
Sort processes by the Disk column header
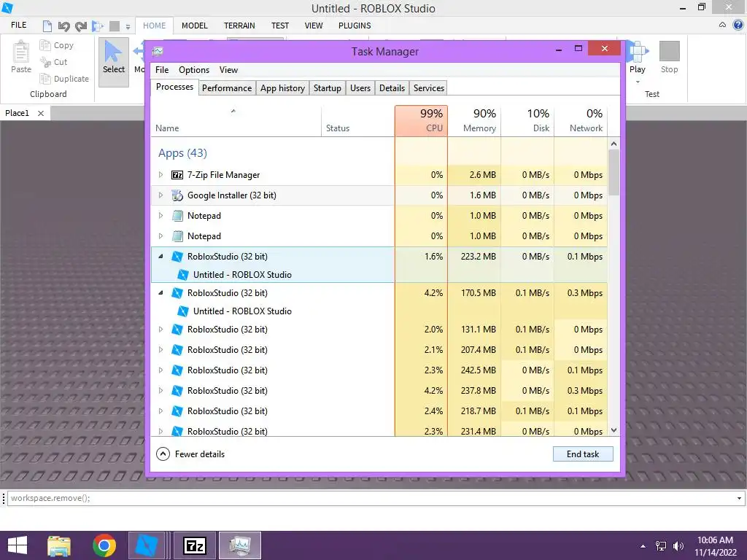528,121
